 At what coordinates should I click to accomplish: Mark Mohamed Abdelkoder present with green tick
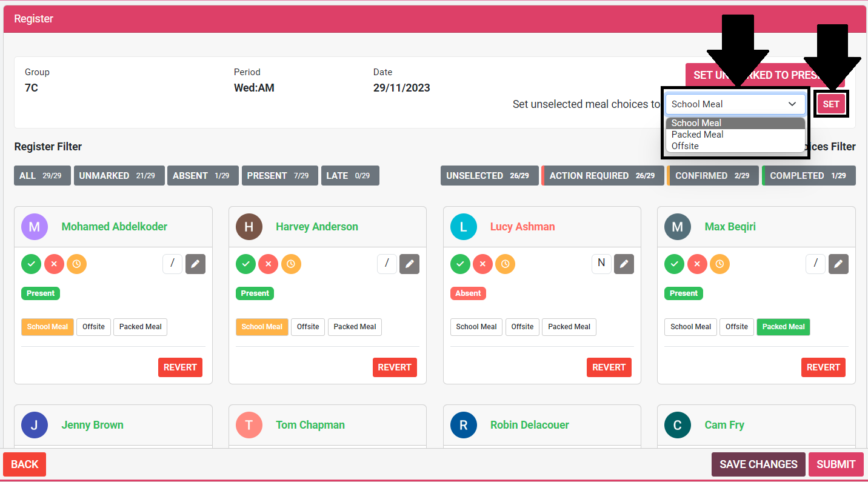coord(31,264)
